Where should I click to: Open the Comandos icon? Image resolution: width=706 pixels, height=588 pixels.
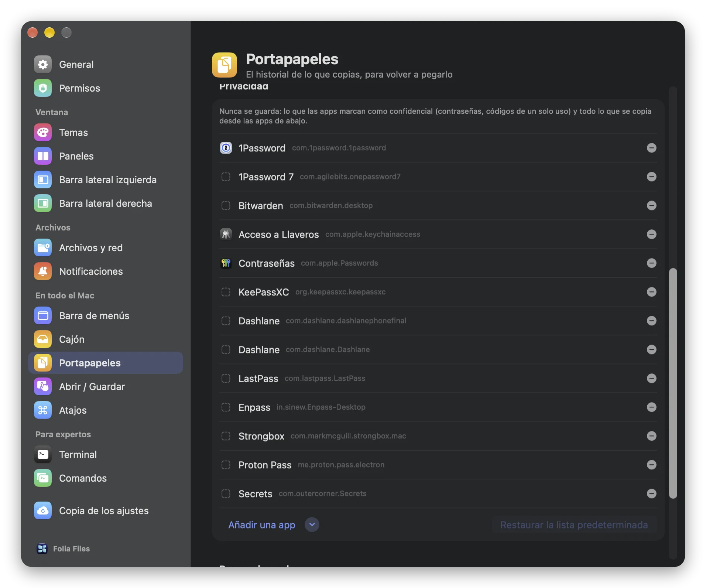(x=43, y=478)
